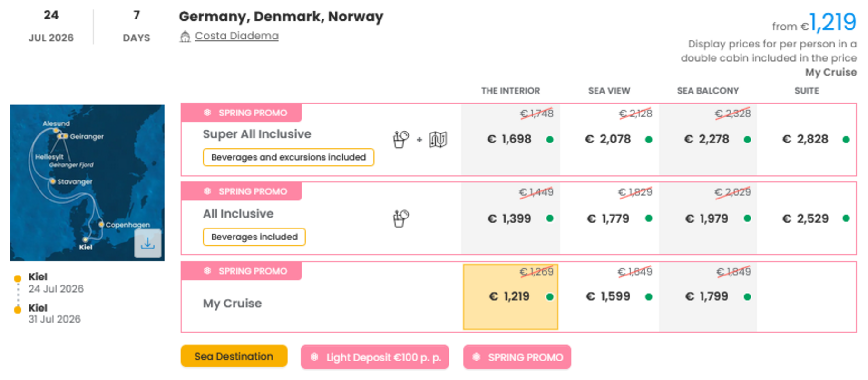Screen dimensions: 868x380
Task: Click the excursions map icon in Super All Inclusive
Action: click(x=438, y=140)
